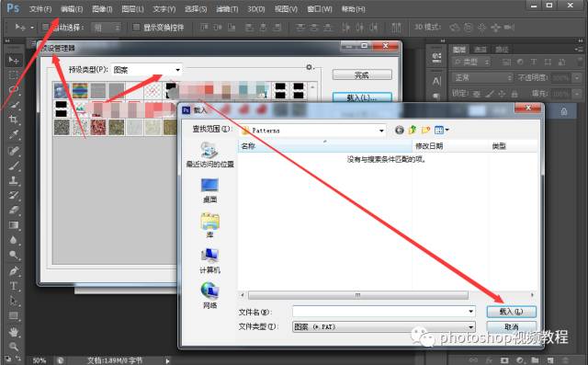
Task: Click 完成 button in Preset Manager
Action: coord(362,75)
